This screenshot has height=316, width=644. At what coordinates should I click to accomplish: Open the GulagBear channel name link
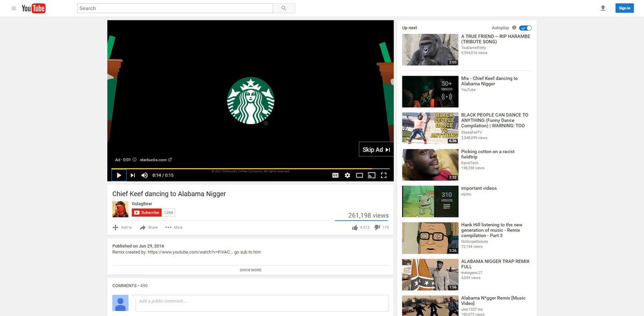point(142,204)
